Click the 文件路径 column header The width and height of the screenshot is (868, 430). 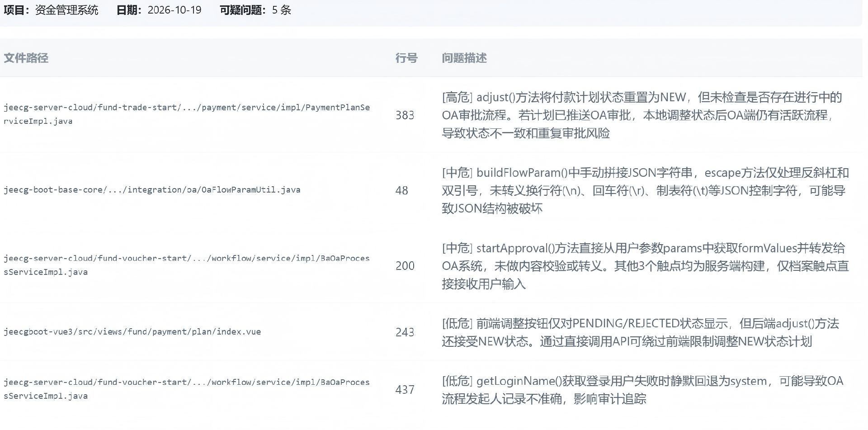[x=26, y=58]
